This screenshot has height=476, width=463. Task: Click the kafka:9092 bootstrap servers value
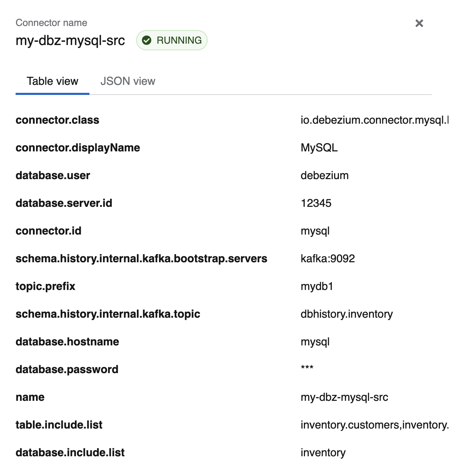click(x=327, y=259)
